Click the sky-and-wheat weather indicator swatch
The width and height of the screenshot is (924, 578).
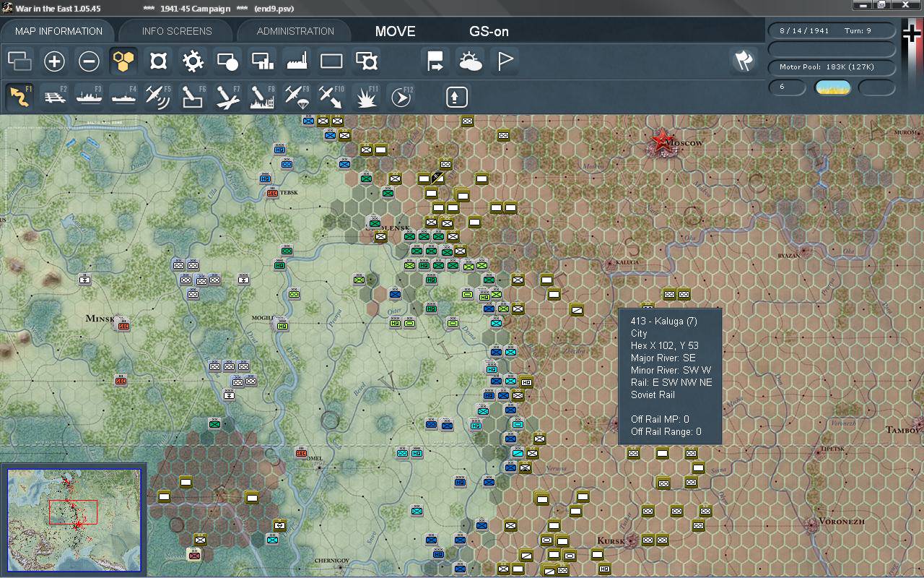click(x=833, y=87)
